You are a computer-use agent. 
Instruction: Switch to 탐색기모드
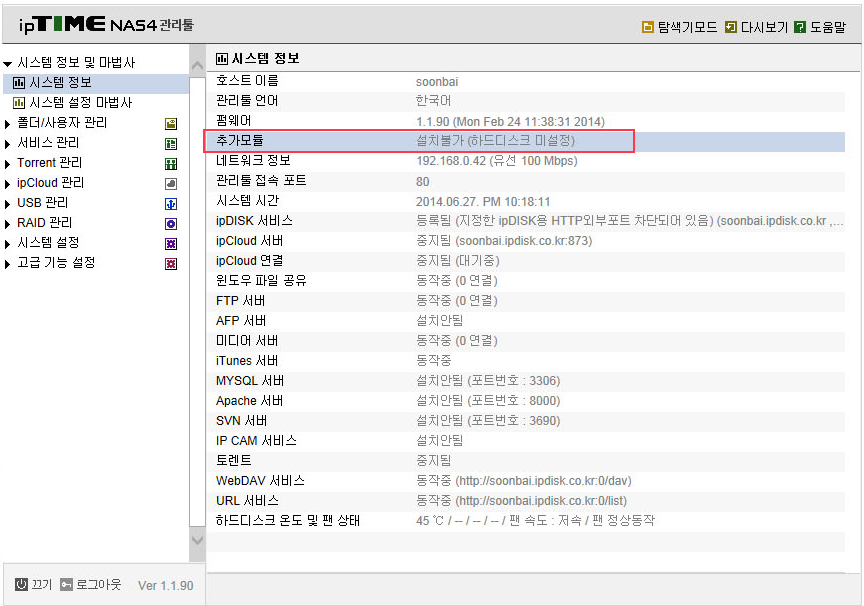(687, 27)
